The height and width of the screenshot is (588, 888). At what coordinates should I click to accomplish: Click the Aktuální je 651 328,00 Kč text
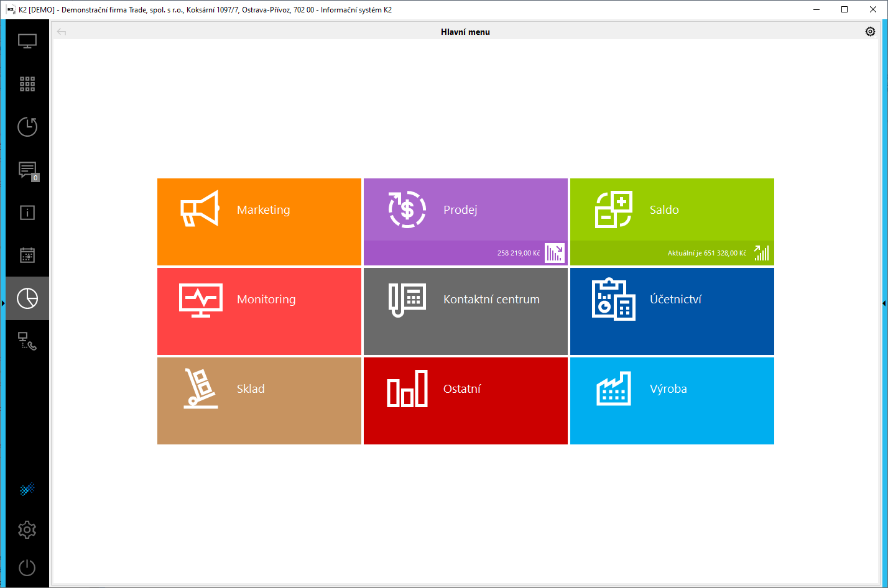click(707, 253)
